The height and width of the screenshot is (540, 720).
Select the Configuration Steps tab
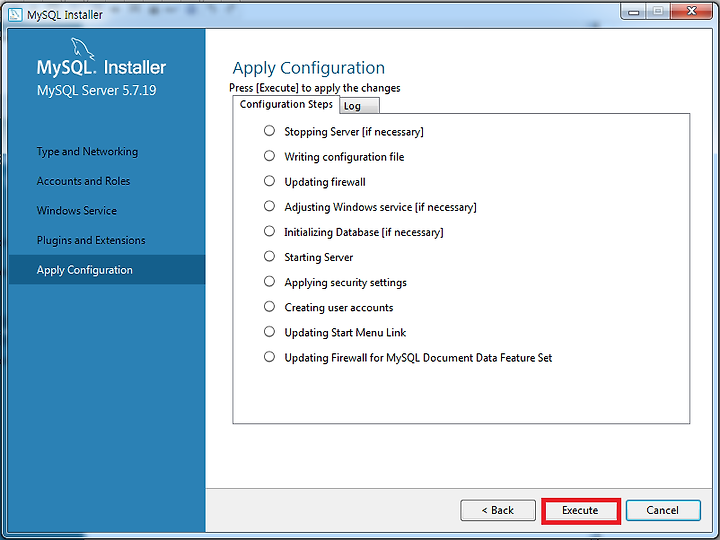286,104
